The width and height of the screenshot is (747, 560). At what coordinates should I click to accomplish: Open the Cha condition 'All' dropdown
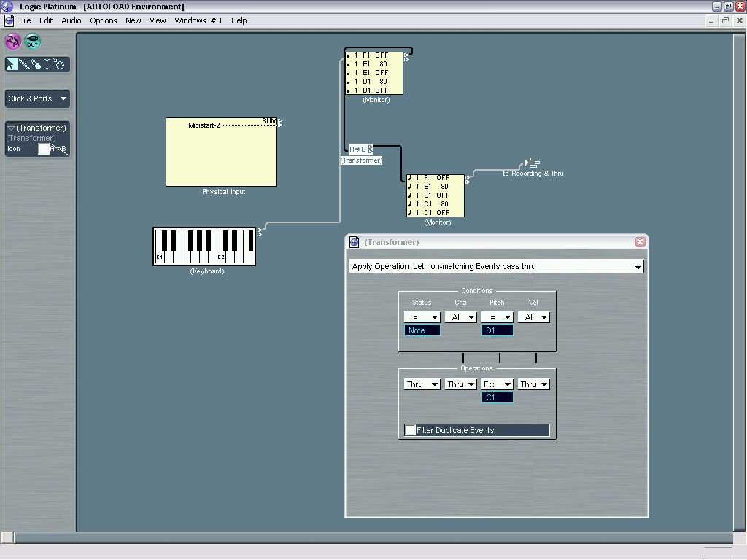click(x=460, y=317)
